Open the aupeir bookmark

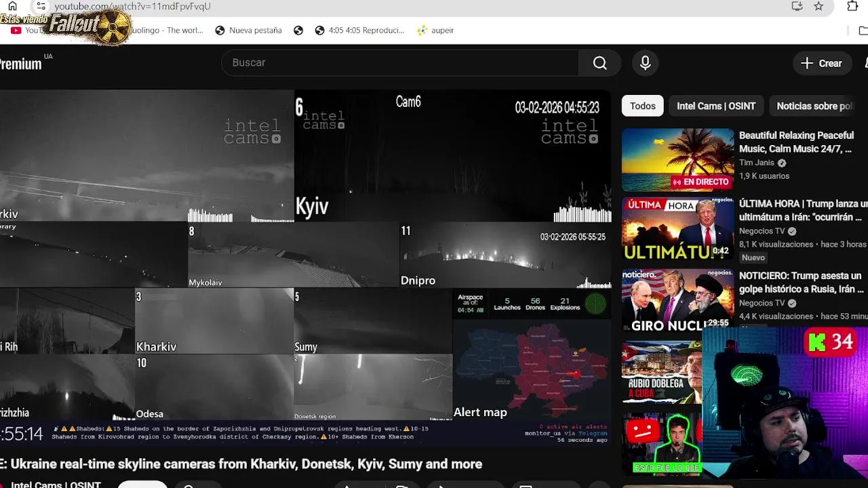click(435, 30)
